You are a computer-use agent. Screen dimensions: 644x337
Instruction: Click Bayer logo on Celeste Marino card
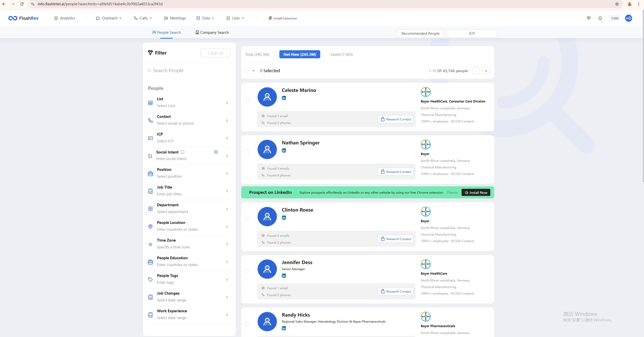tap(426, 92)
